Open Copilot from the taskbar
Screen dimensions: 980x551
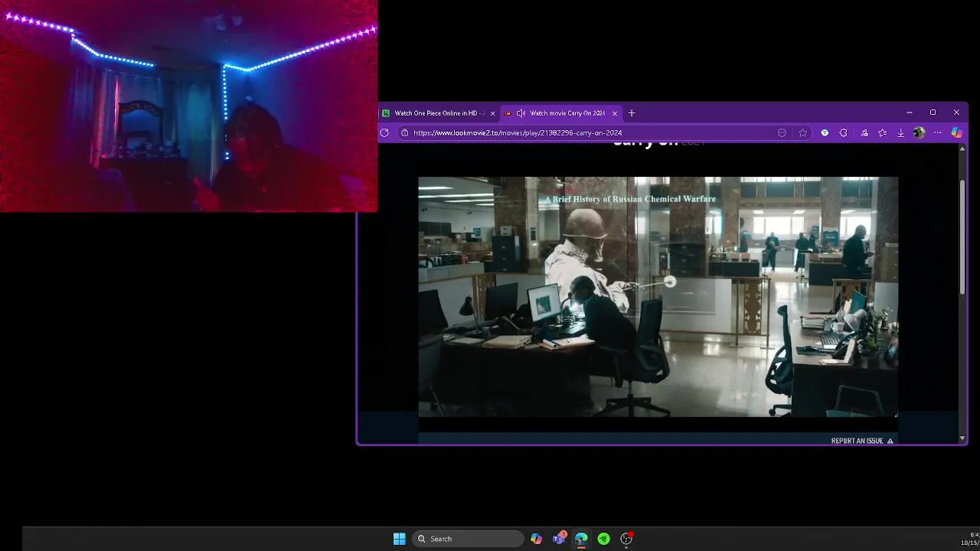point(536,539)
